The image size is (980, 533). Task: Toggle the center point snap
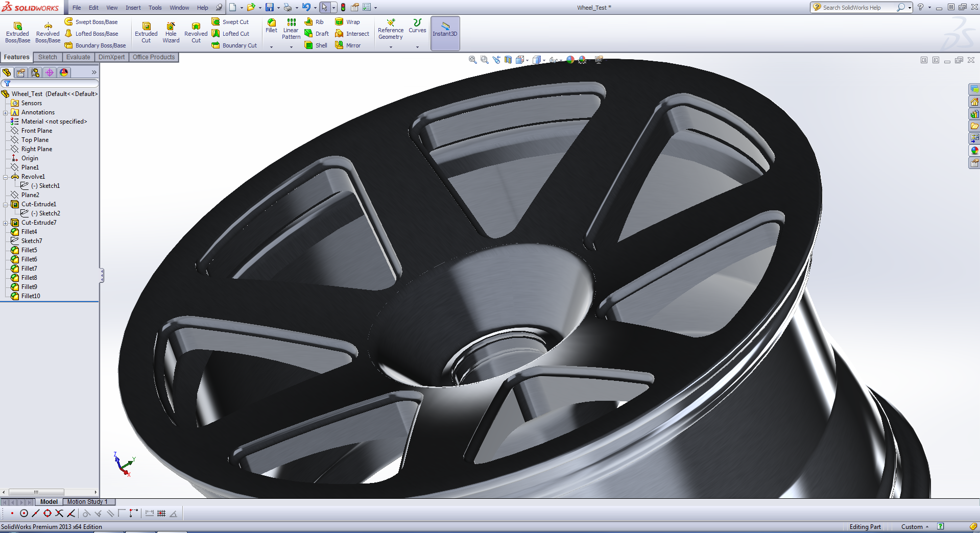tap(23, 514)
